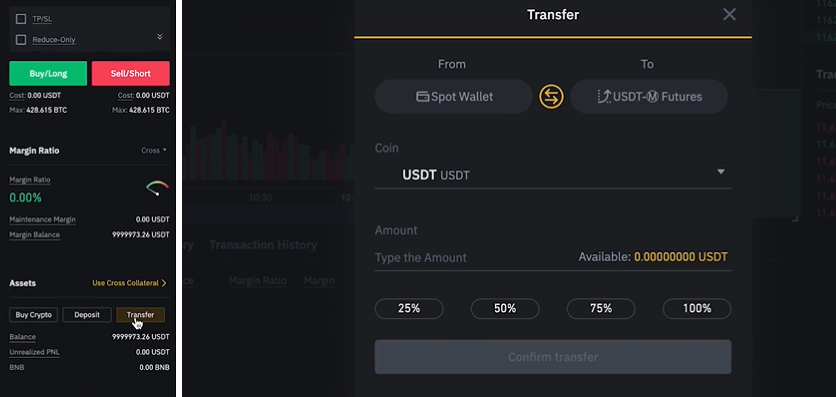
Task: Open the Cross margin mode dropdown
Action: point(154,150)
